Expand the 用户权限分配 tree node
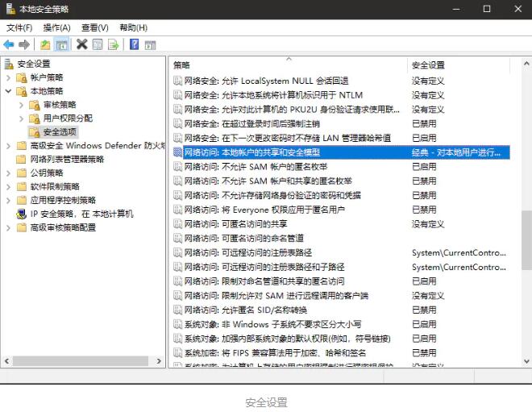The width and height of the screenshot is (532, 412). click(x=22, y=119)
